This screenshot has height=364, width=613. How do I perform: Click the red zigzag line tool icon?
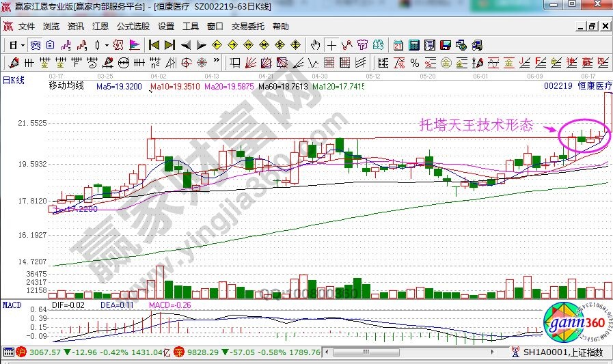(x=346, y=45)
